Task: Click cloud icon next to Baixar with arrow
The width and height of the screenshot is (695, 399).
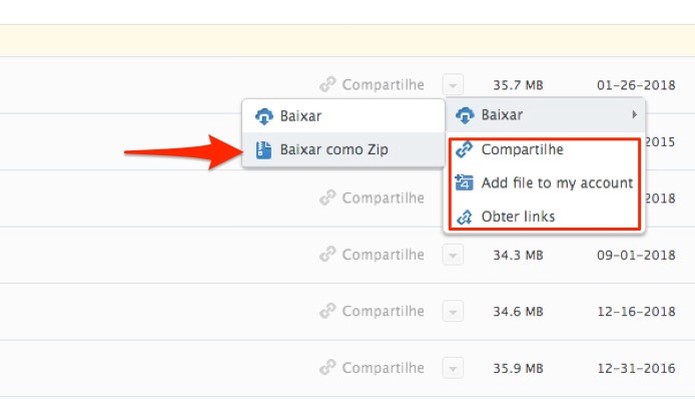Action: 465,115
